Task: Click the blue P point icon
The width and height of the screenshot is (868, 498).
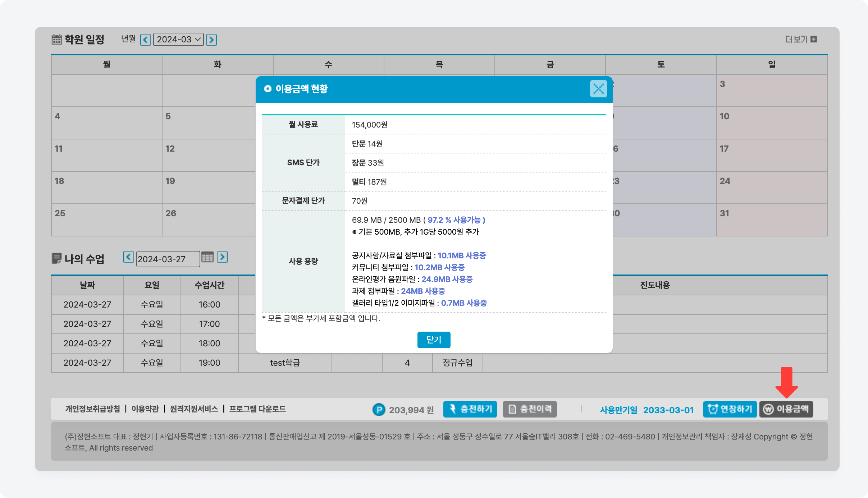Action: [379, 410]
